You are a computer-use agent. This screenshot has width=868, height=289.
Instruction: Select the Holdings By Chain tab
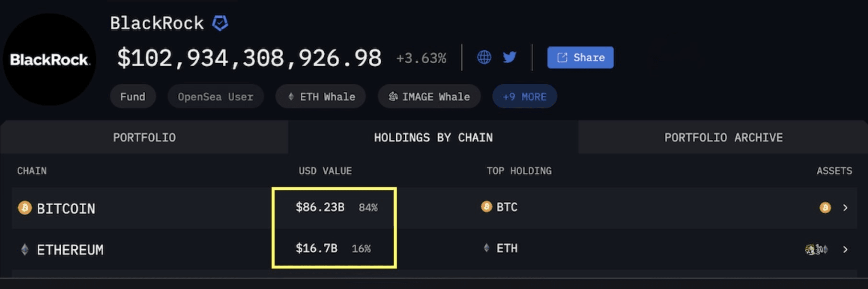pos(433,137)
